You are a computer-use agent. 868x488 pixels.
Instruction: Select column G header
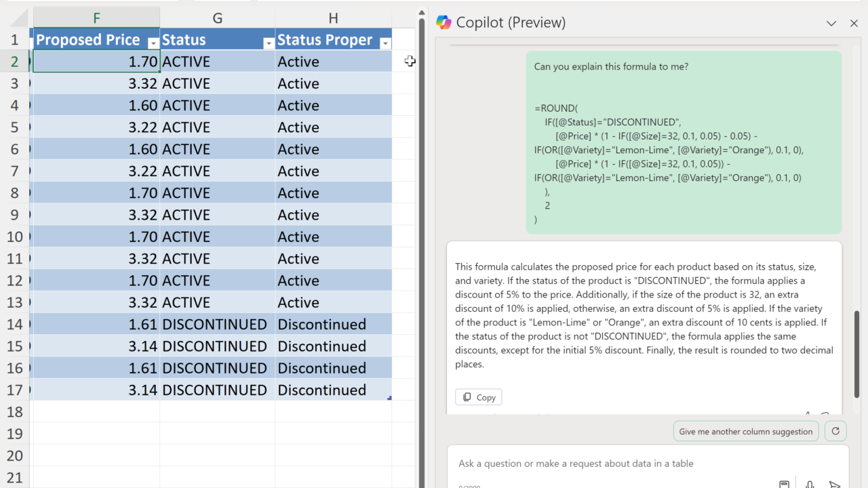click(x=217, y=18)
